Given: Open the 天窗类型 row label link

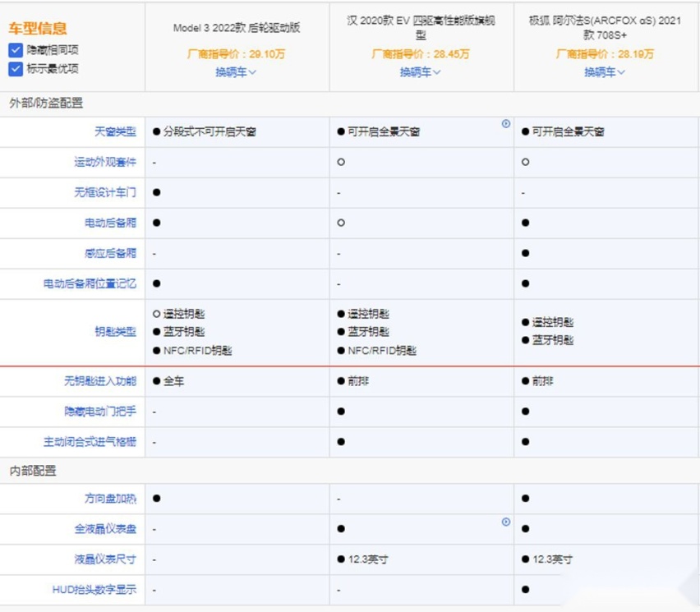Looking at the screenshot, I should [x=115, y=131].
